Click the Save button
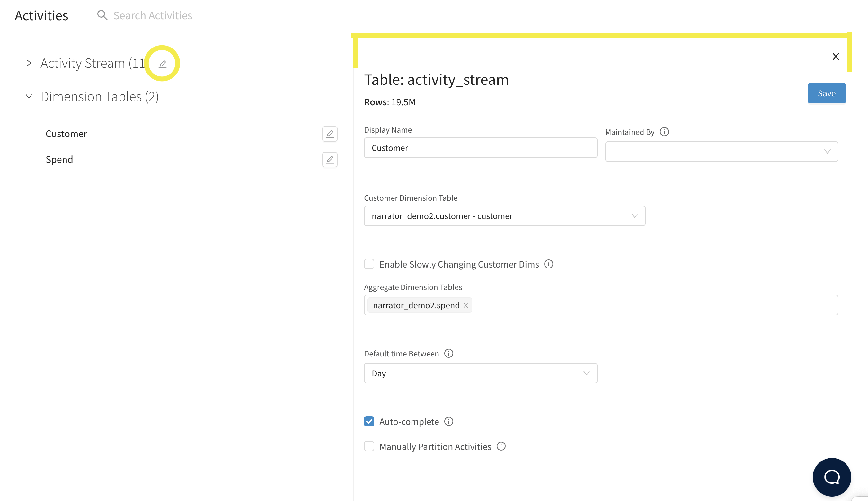Viewport: 868px width, 501px height. click(826, 93)
